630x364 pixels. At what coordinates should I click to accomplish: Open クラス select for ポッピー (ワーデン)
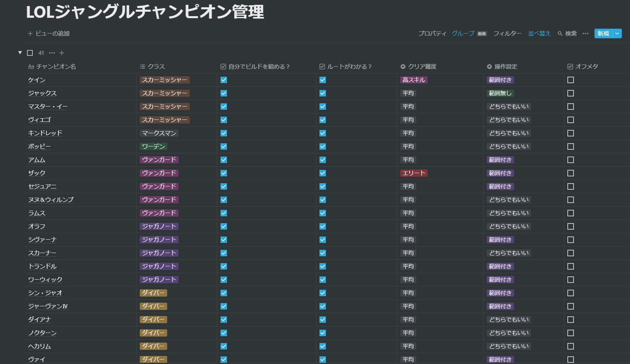153,146
